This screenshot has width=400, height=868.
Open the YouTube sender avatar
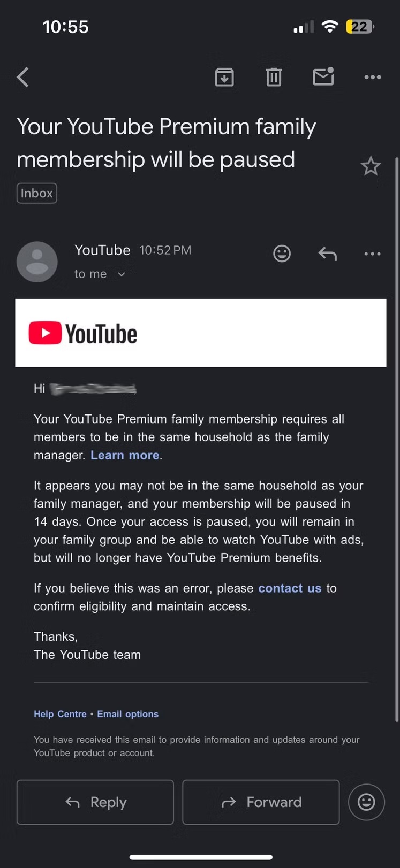[x=37, y=262]
